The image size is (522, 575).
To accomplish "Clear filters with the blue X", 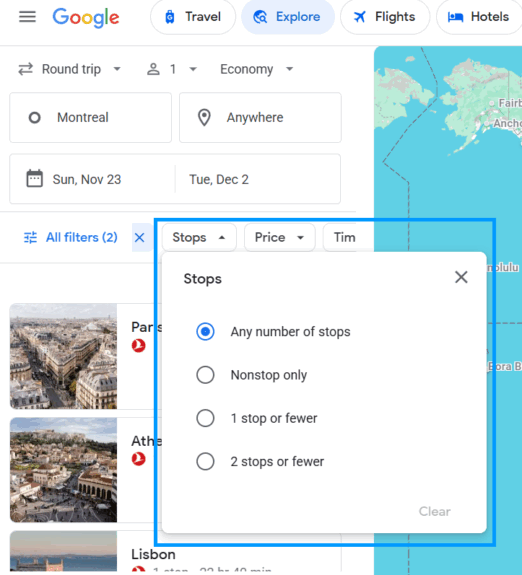I will point(139,238).
